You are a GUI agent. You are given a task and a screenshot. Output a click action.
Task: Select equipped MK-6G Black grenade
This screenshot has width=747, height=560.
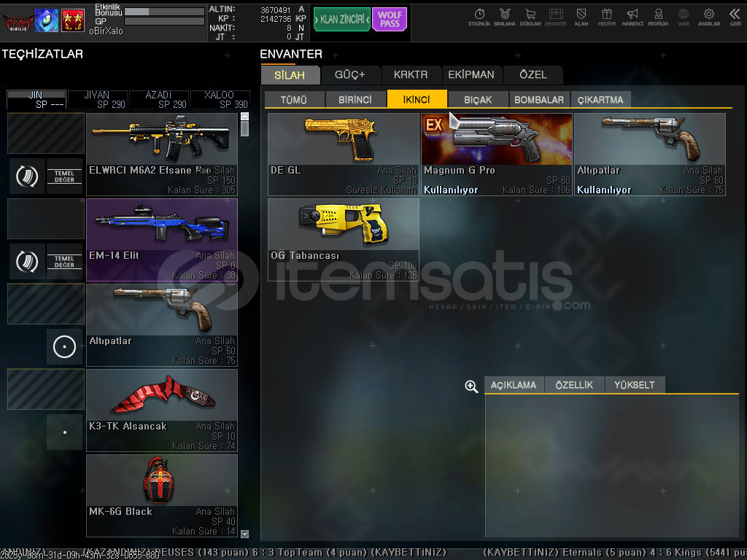[162, 495]
